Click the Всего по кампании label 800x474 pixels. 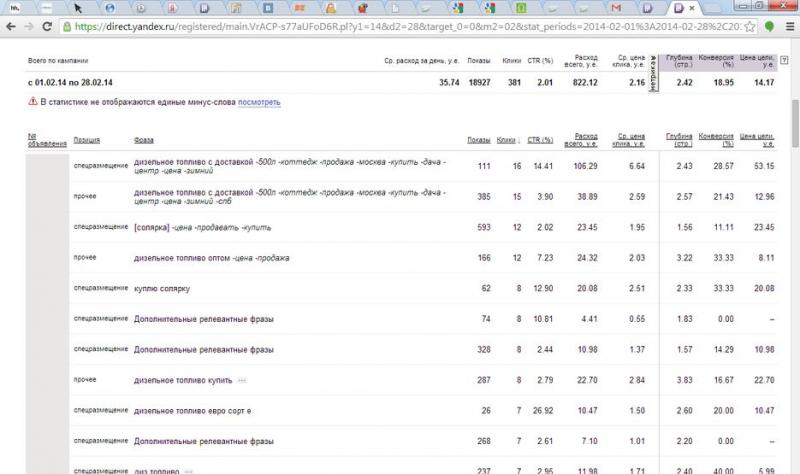pyautogui.click(x=58, y=60)
